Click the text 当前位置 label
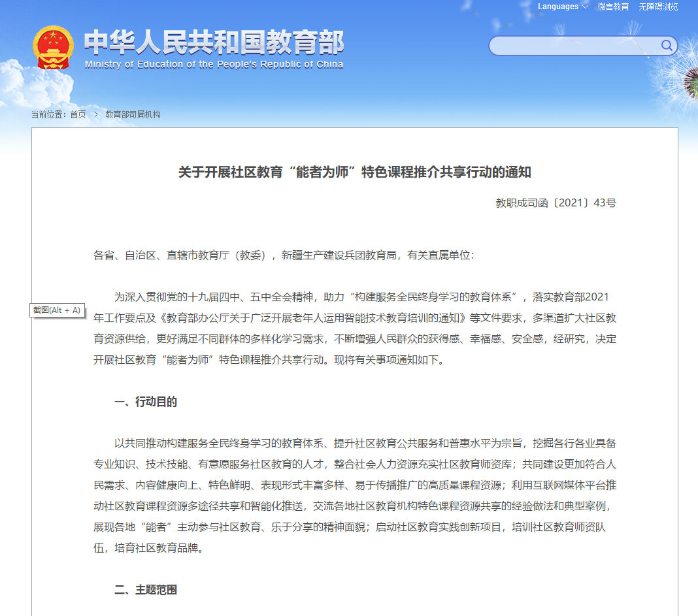Image resolution: width=698 pixels, height=616 pixels. [x=48, y=114]
